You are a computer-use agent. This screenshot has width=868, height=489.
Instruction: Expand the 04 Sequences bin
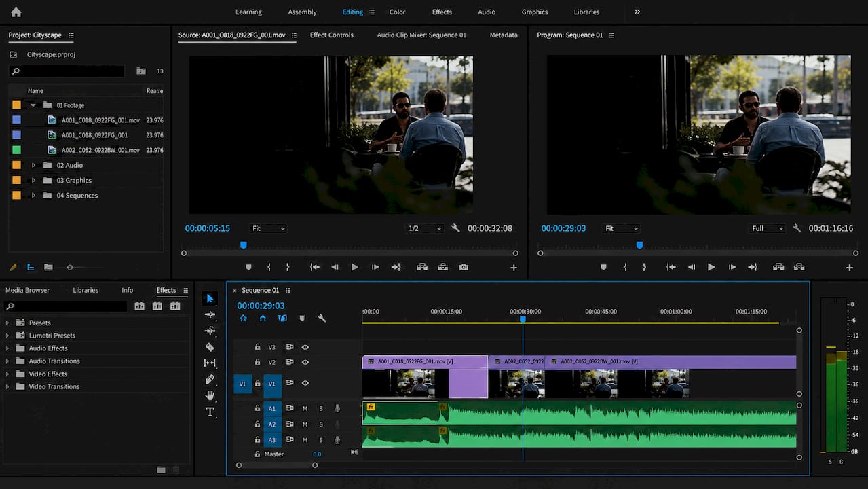(33, 195)
